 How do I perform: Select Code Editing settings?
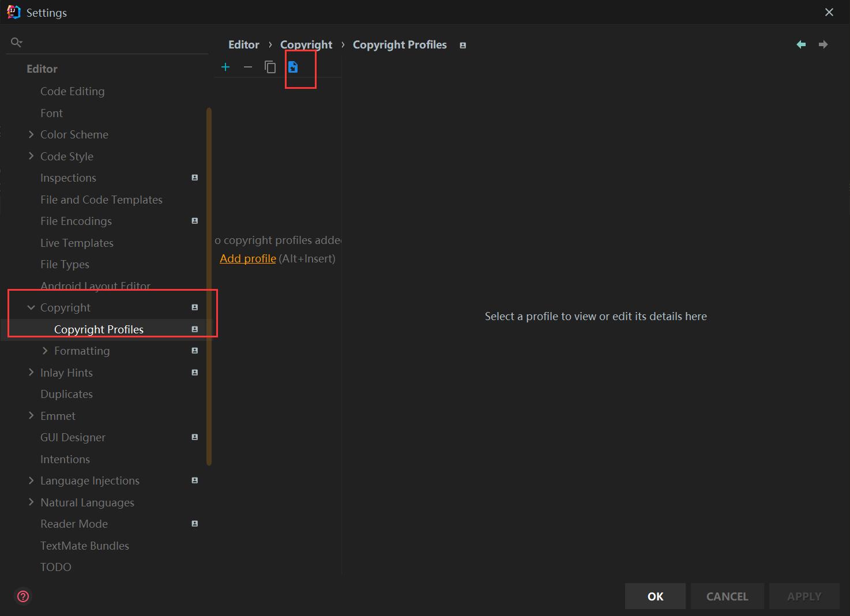click(73, 91)
